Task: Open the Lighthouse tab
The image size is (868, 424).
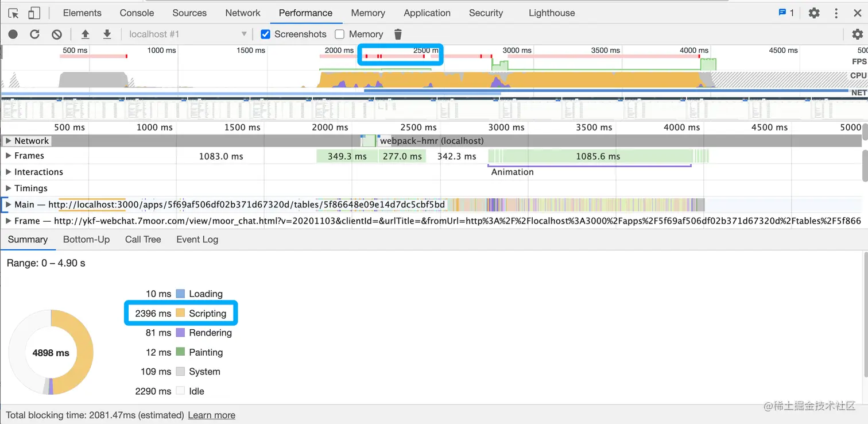Action: coord(552,13)
